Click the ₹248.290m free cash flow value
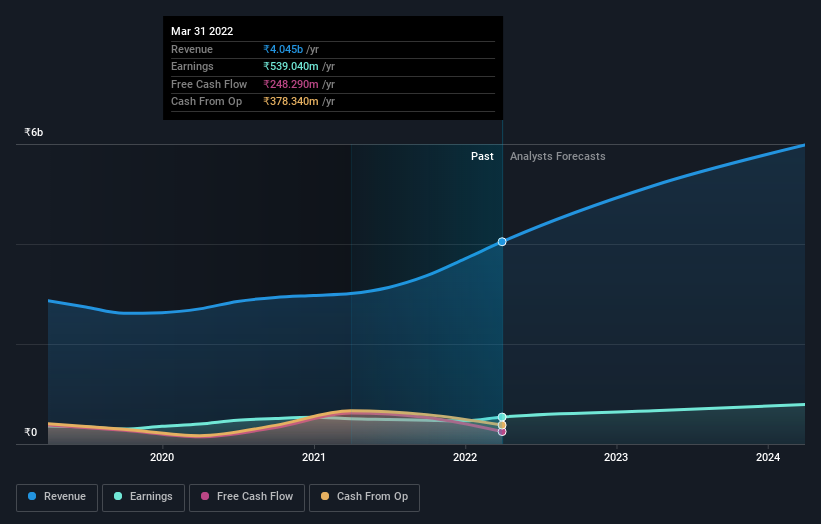The height and width of the screenshot is (524, 821). [x=291, y=84]
